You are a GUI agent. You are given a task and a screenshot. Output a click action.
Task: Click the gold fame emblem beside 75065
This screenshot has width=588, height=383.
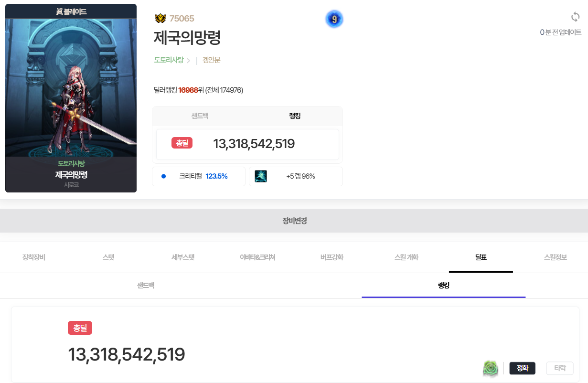click(160, 19)
